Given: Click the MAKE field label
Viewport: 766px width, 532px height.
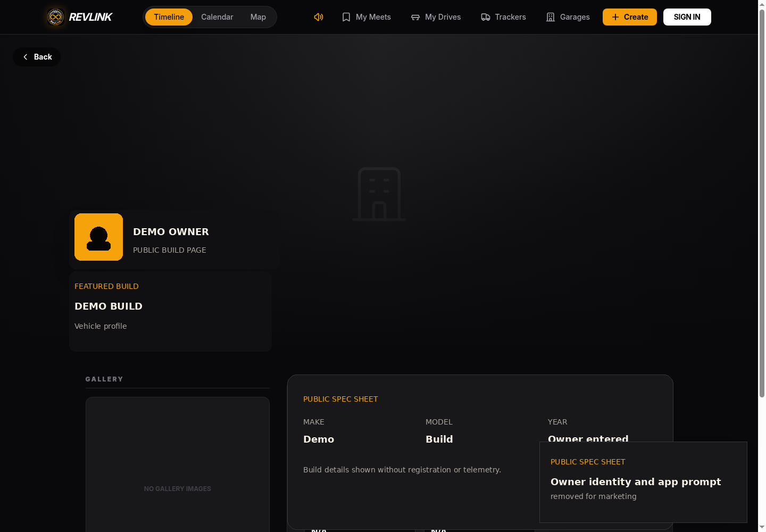Looking at the screenshot, I should 314,422.
